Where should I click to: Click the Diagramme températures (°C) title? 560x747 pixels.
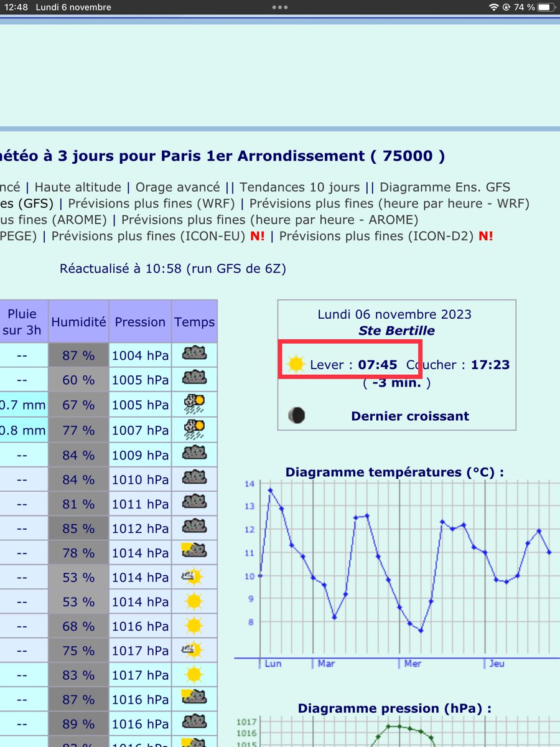(394, 472)
